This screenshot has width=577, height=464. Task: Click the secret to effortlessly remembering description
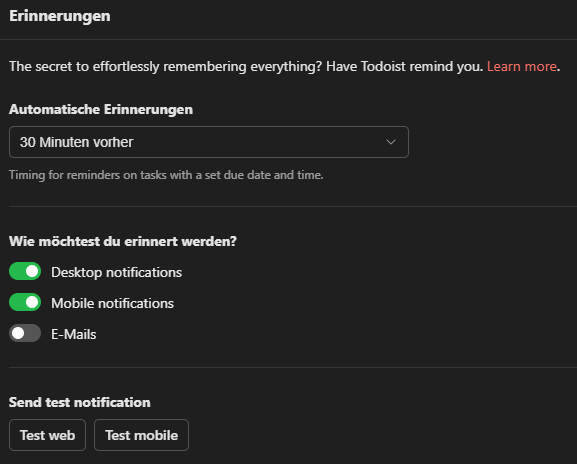click(x=246, y=67)
